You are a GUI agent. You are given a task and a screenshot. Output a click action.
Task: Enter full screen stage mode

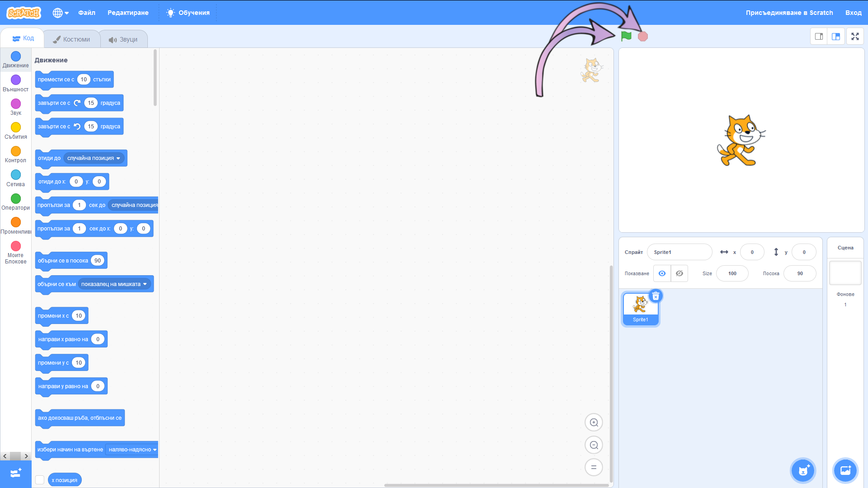point(854,37)
